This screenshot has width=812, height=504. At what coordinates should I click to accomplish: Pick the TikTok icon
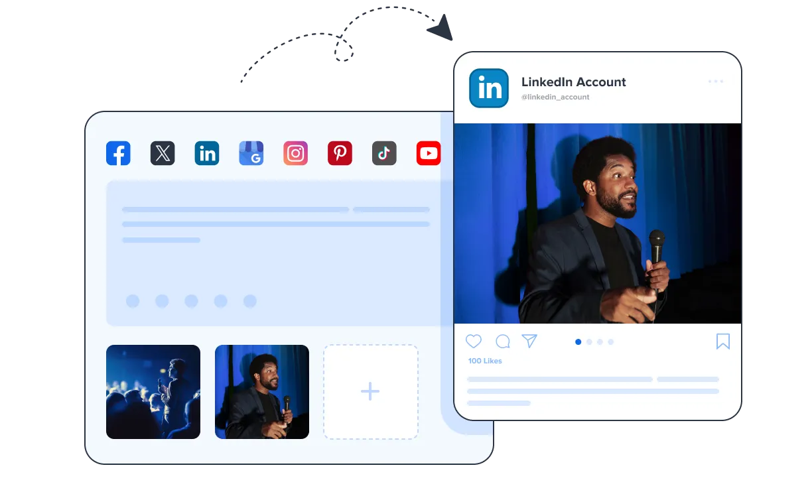coord(384,153)
